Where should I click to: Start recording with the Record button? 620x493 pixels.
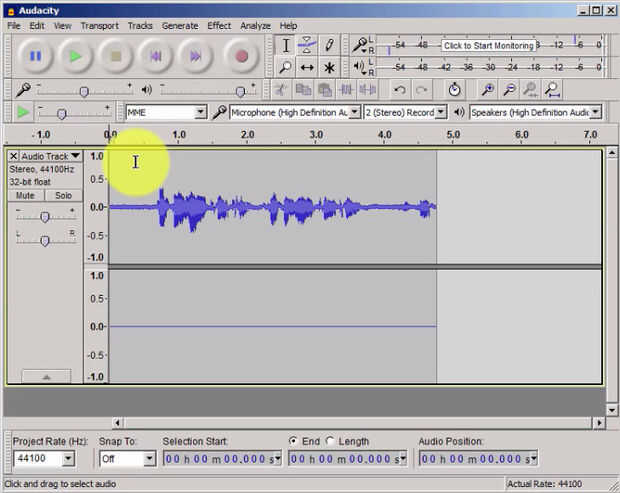pos(241,56)
